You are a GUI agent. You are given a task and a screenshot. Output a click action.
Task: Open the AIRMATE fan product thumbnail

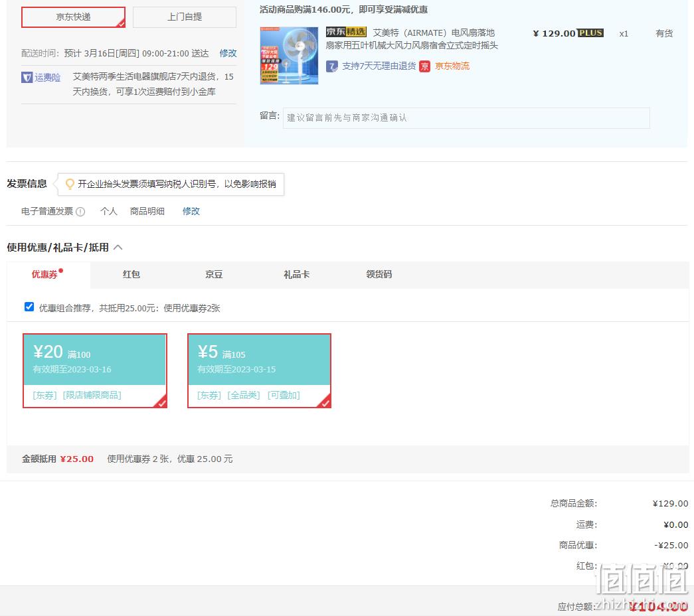289,56
